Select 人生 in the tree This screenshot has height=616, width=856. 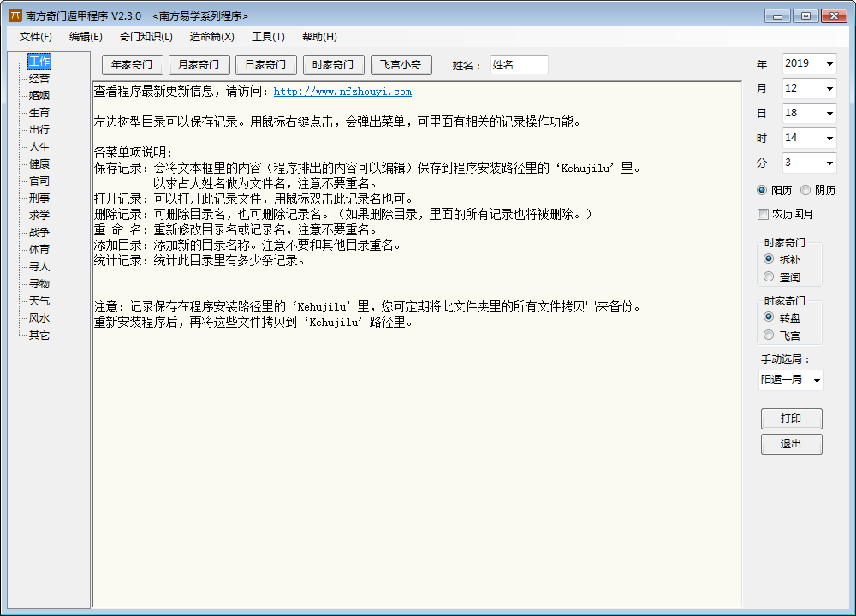click(x=39, y=147)
